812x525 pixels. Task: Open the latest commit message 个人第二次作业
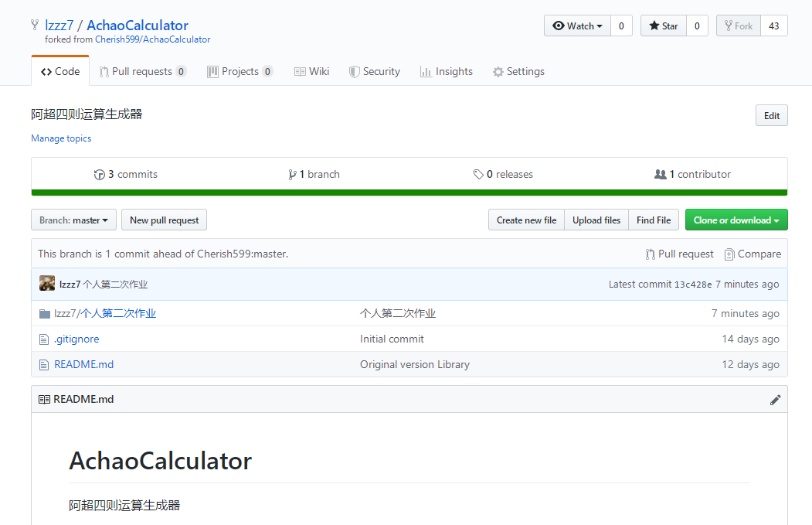pyautogui.click(x=115, y=285)
